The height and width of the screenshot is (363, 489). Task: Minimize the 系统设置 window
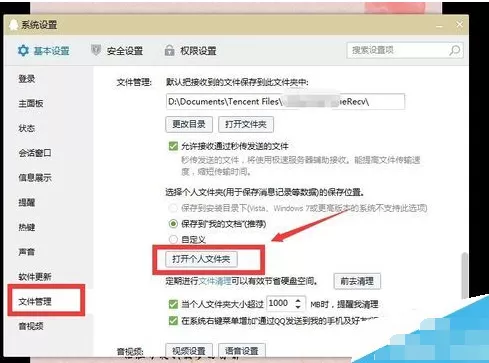[x=440, y=25]
